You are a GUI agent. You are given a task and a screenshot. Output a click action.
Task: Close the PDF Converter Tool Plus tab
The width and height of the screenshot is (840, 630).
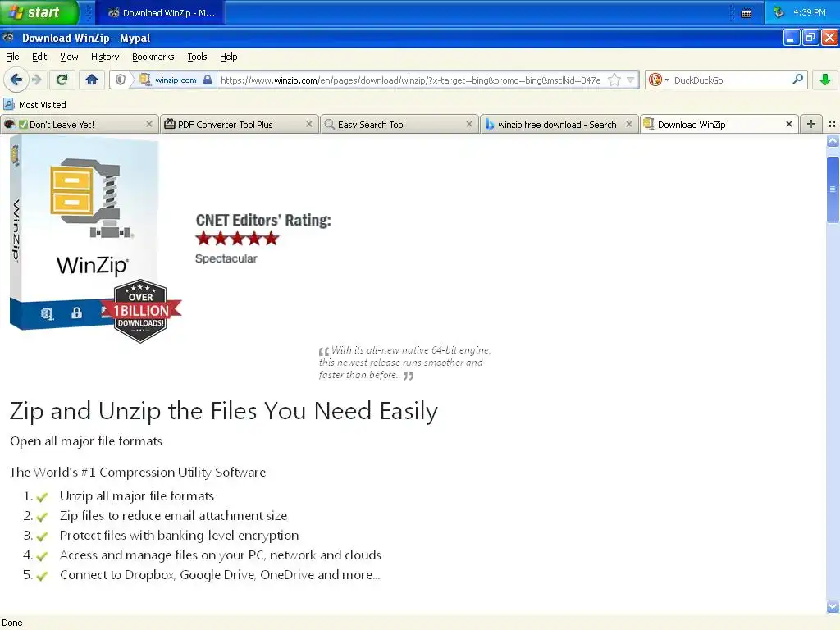click(x=309, y=124)
